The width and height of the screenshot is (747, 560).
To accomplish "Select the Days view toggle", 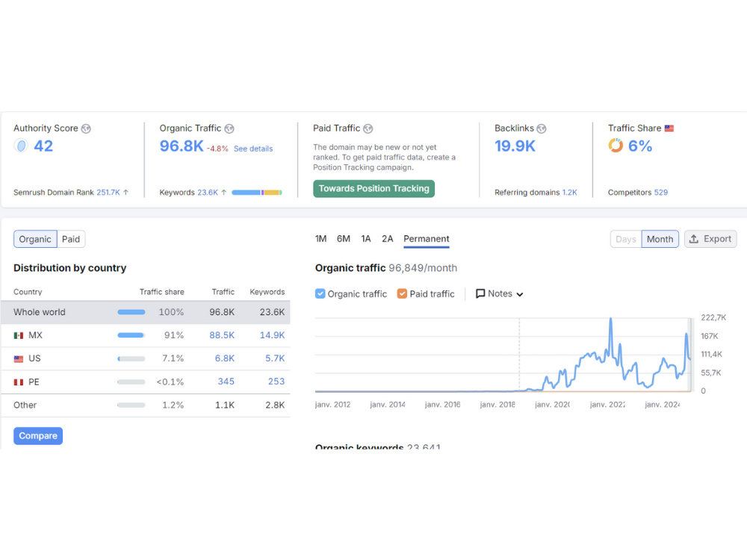I will [x=625, y=239].
